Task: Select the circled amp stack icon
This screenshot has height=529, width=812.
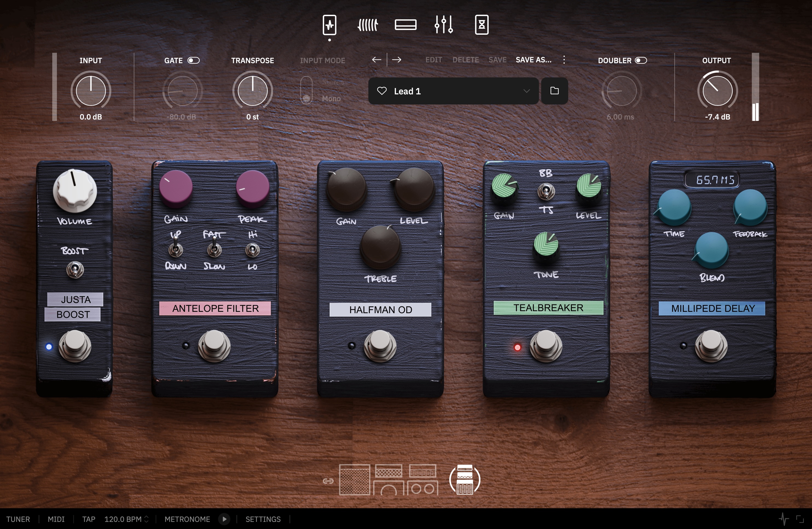Action: pos(465,479)
